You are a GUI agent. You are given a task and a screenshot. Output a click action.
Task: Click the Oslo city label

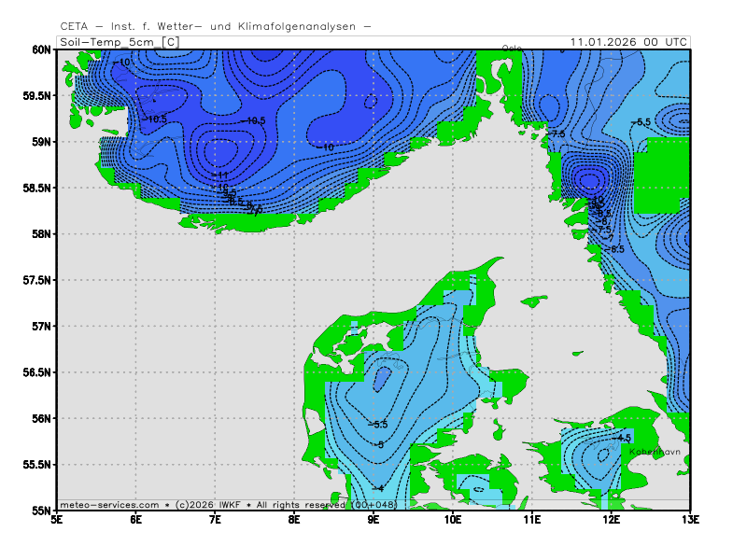(x=512, y=48)
